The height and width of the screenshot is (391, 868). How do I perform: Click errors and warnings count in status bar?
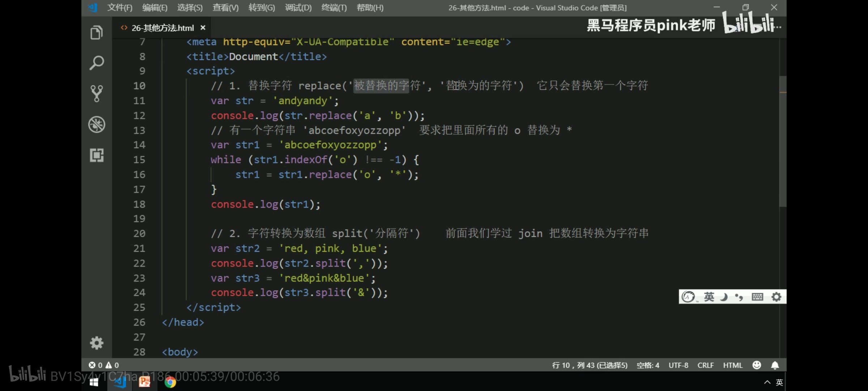104,365
